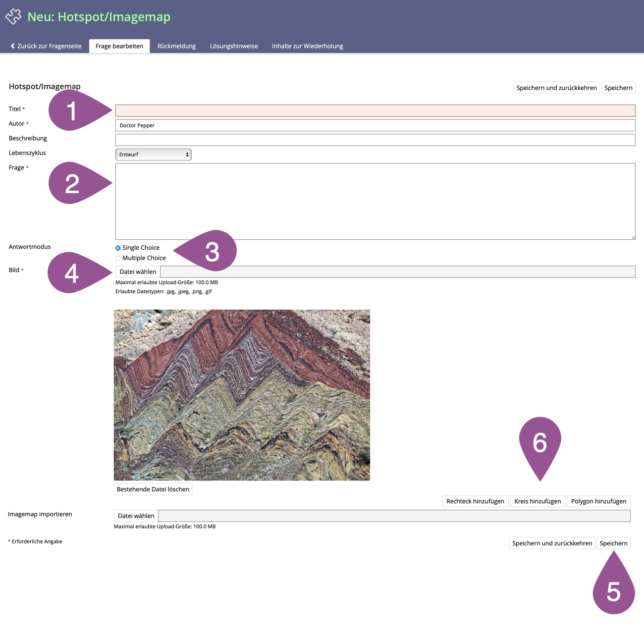Screen dimensions: 644x644
Task: Add a rectangle with Rechteck hinzufügen
Action: coord(475,501)
